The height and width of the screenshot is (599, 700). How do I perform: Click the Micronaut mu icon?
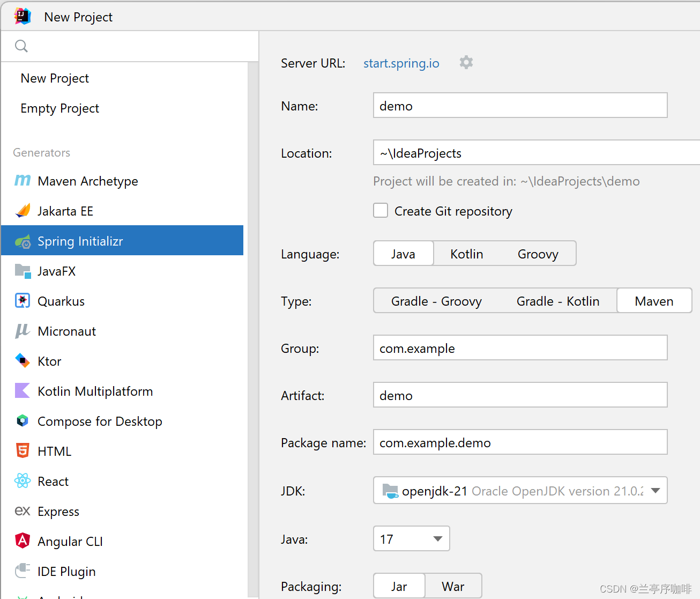click(23, 331)
